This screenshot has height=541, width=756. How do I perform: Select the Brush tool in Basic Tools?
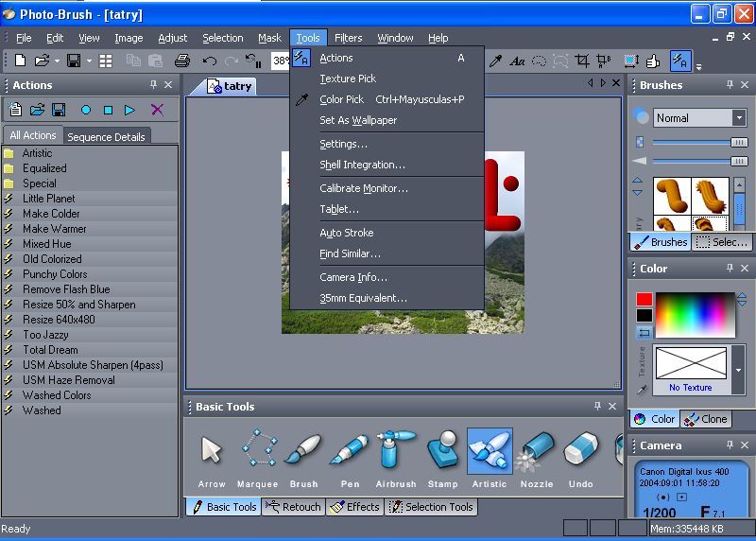303,458
